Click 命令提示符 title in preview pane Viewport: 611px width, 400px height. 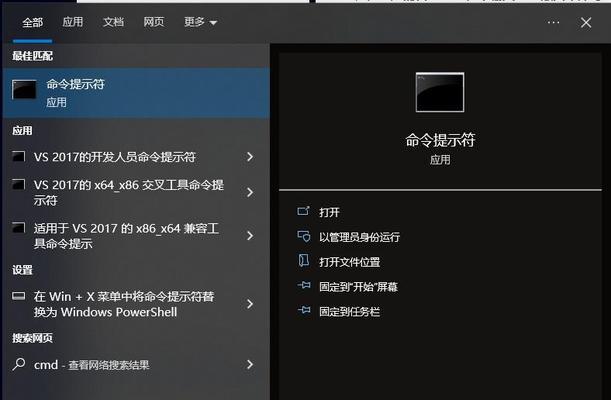440,140
